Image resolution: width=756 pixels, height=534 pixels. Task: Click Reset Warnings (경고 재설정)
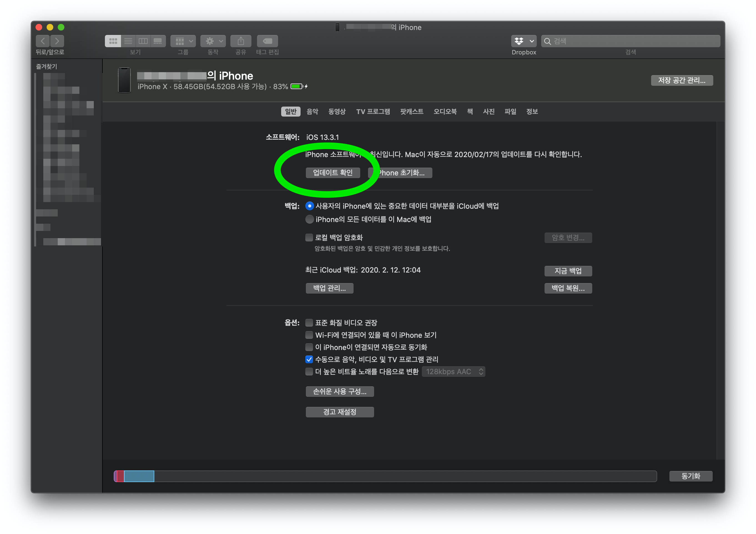340,412
